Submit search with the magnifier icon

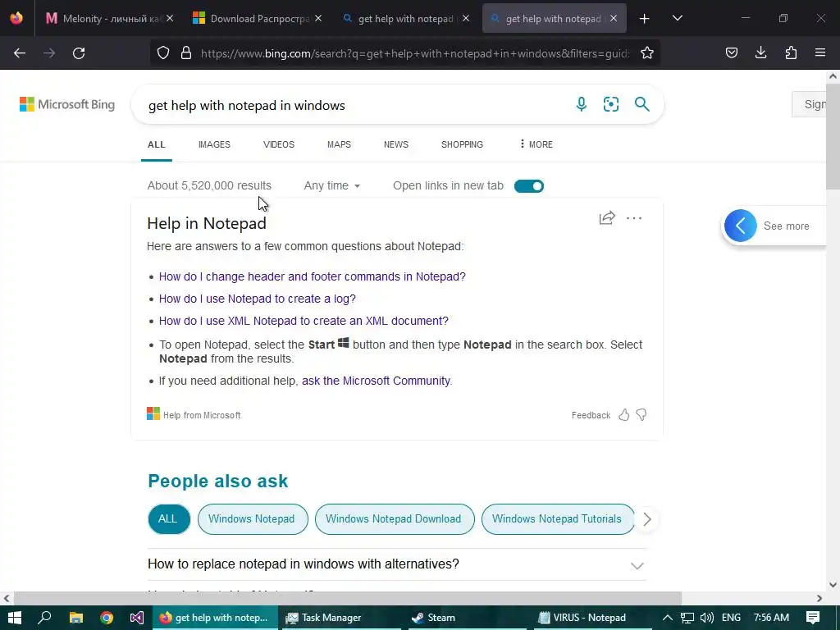pyautogui.click(x=641, y=104)
